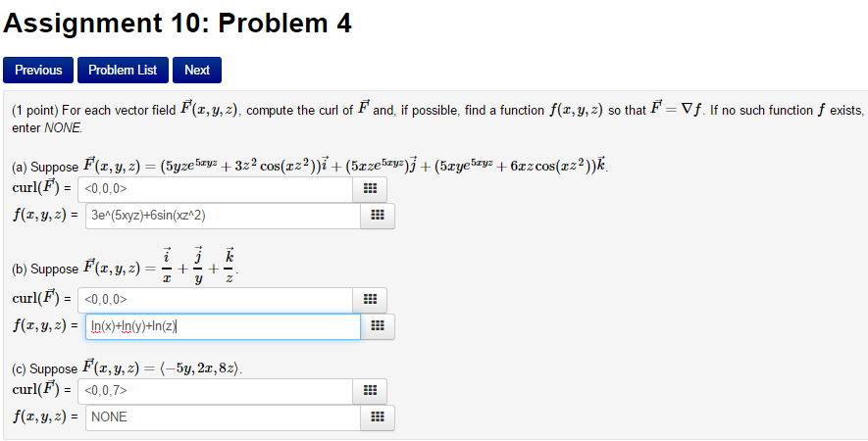Focus the field containing NONE
This screenshot has width=868, height=441.
[223, 417]
